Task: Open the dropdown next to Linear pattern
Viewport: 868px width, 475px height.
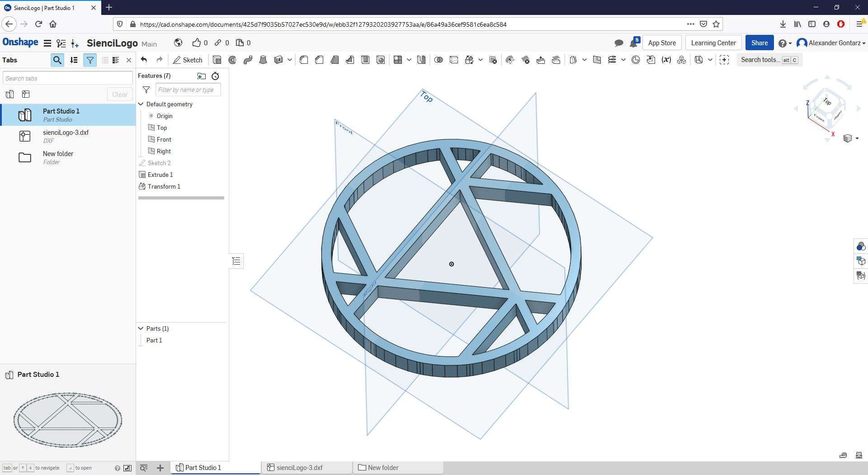Action: 409,60
